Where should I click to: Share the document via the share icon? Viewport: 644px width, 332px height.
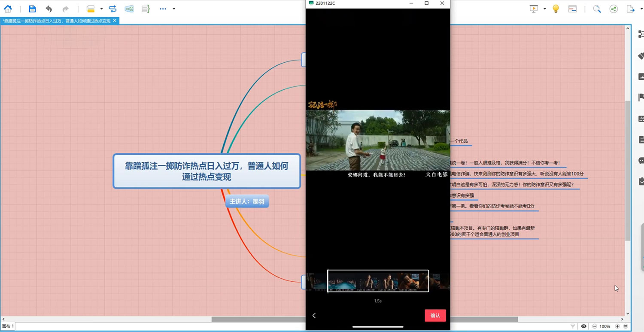(614, 9)
